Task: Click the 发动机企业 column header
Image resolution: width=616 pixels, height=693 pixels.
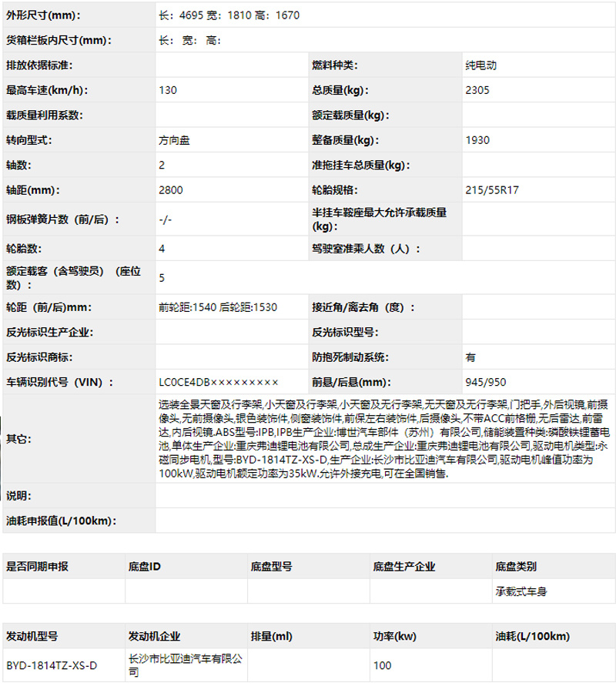Action: [154, 637]
